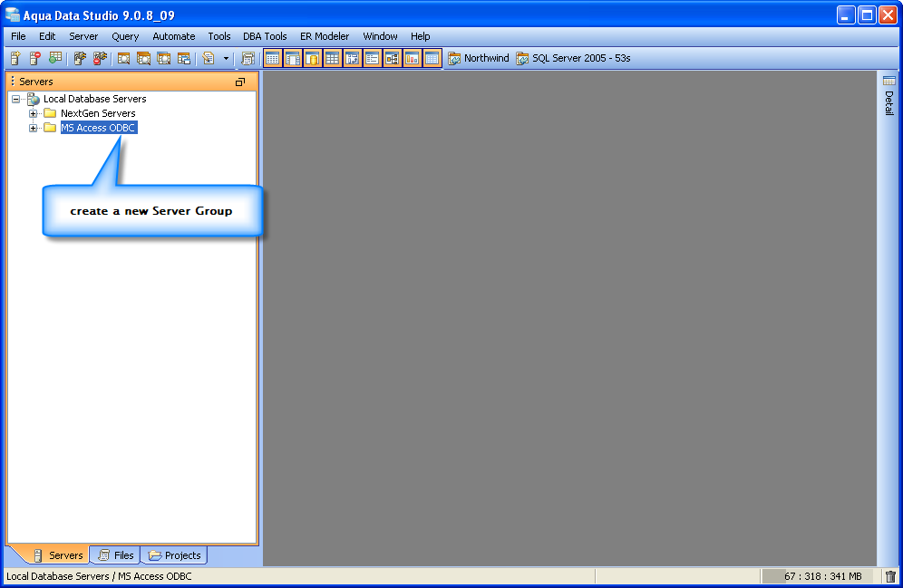Viewport: 903px width, 588px height.
Task: Click the memory usage indicator 67 : 318 : 341 MB
Action: pyautogui.click(x=822, y=576)
